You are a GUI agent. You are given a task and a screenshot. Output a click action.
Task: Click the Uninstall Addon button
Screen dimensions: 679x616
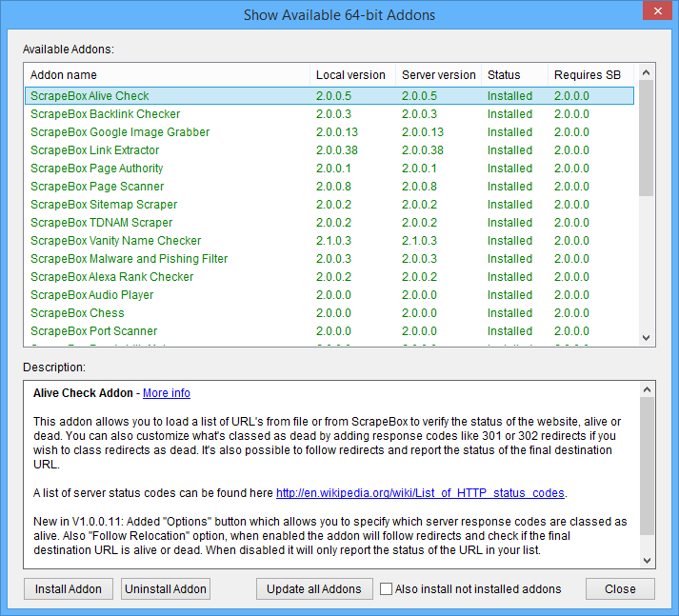[166, 588]
